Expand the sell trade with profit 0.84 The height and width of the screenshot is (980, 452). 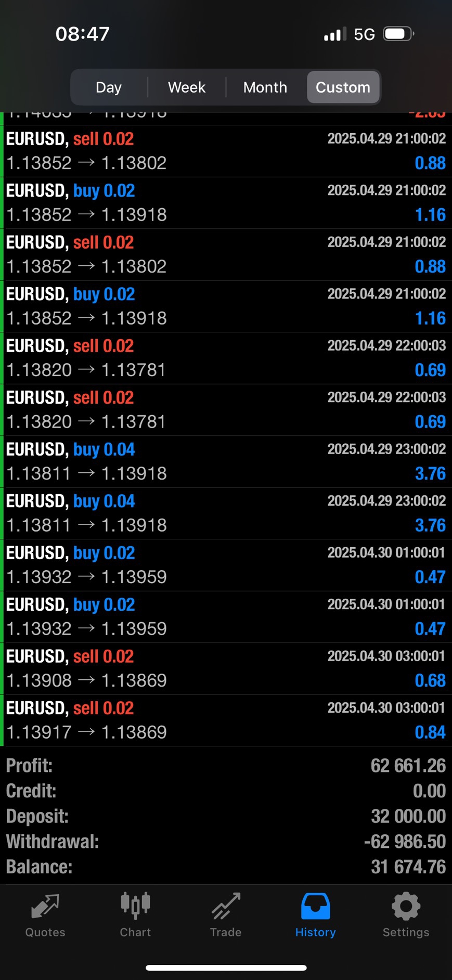(x=226, y=720)
